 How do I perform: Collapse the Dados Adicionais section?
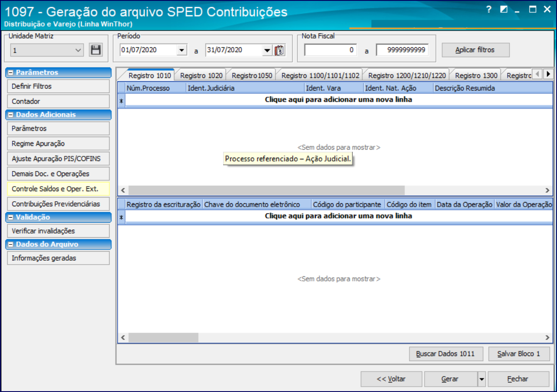point(11,115)
